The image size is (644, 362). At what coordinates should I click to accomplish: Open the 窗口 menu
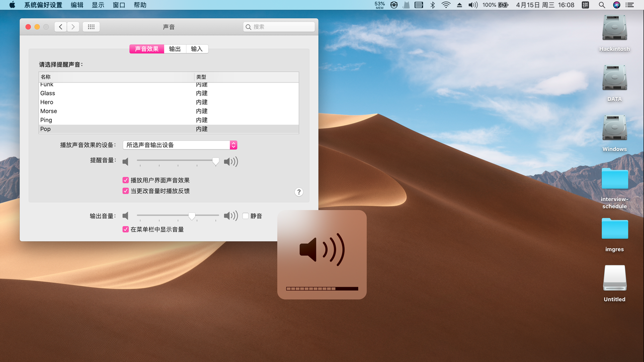pos(119,5)
